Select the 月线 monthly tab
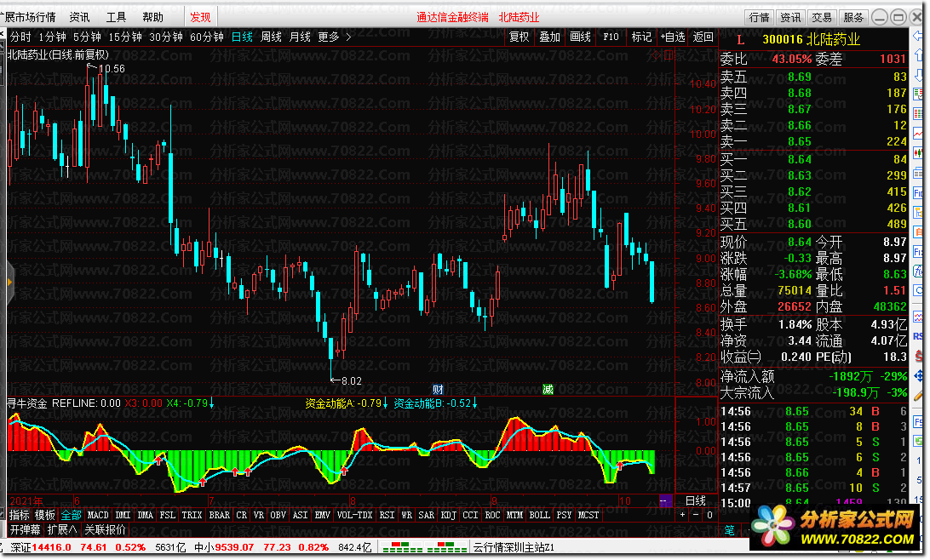 pos(300,37)
